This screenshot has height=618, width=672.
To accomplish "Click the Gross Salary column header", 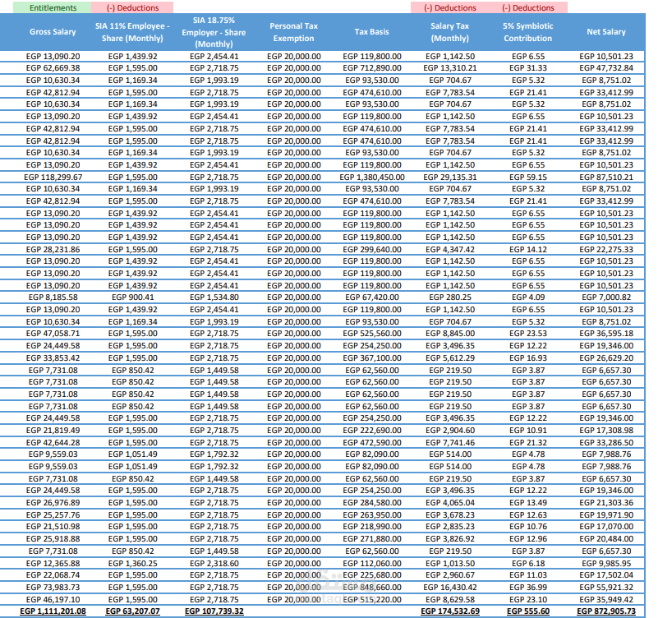I will click(53, 32).
